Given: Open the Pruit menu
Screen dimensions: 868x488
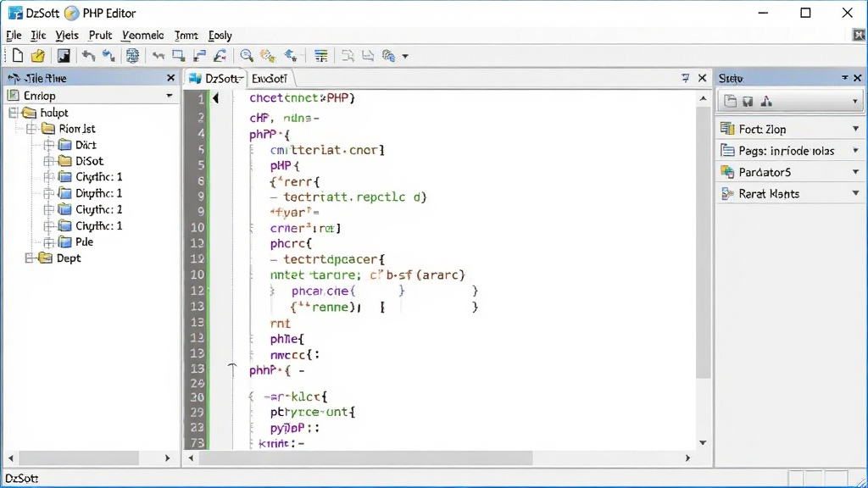Looking at the screenshot, I should tap(100, 36).
